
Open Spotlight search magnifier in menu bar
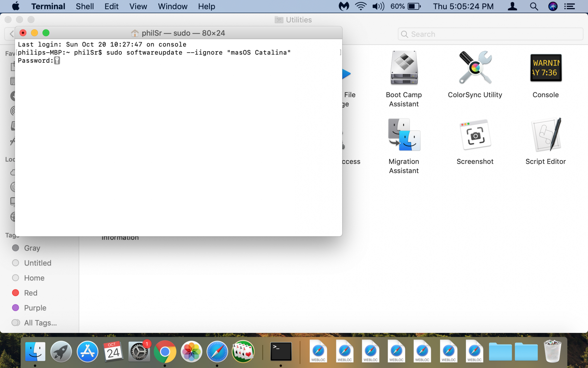(534, 6)
